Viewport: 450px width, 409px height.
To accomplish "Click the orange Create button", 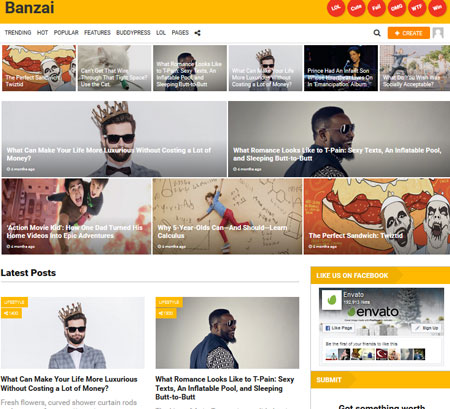I will click(x=409, y=33).
